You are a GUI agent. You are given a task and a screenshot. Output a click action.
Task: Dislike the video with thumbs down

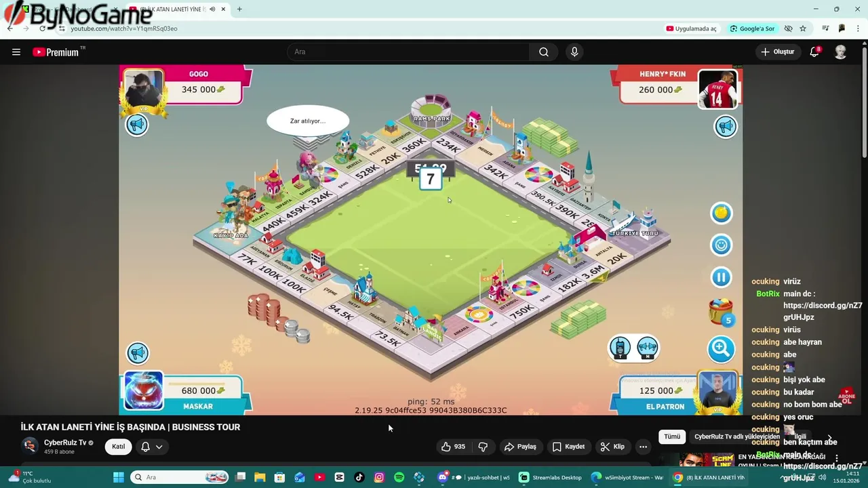[x=483, y=447]
